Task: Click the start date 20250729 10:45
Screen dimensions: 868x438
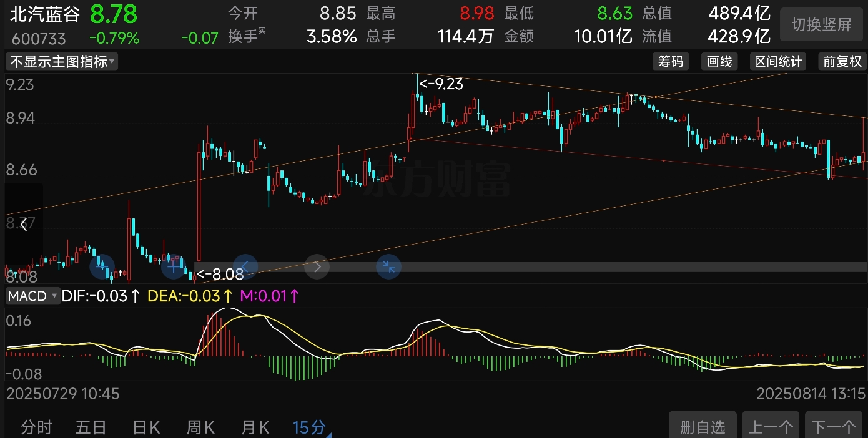Action: pos(62,394)
